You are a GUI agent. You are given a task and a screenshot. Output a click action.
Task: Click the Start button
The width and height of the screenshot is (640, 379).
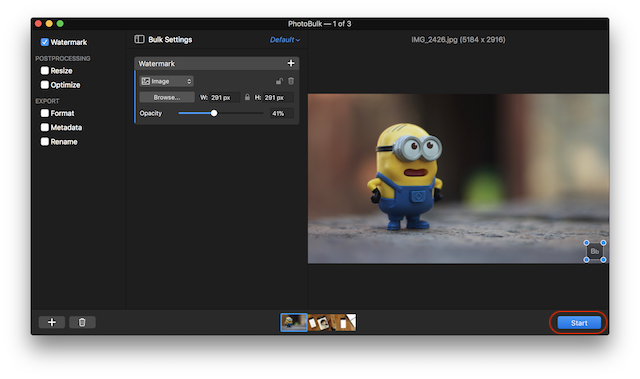coord(579,323)
